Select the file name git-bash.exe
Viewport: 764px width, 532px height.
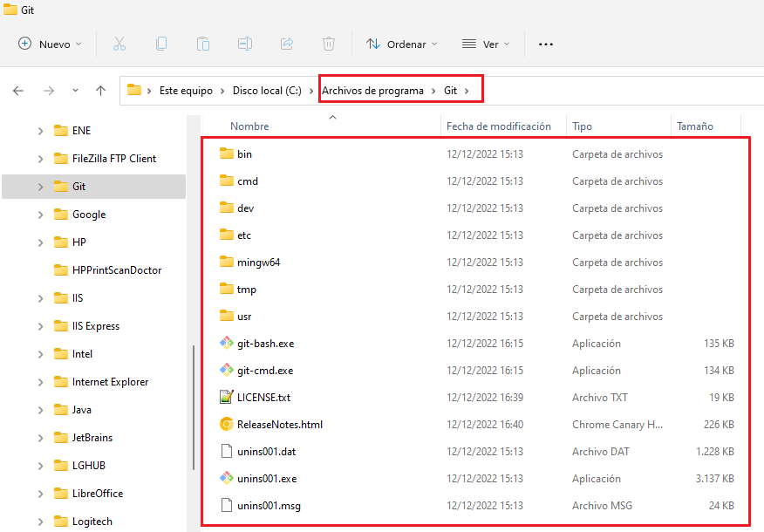(265, 344)
